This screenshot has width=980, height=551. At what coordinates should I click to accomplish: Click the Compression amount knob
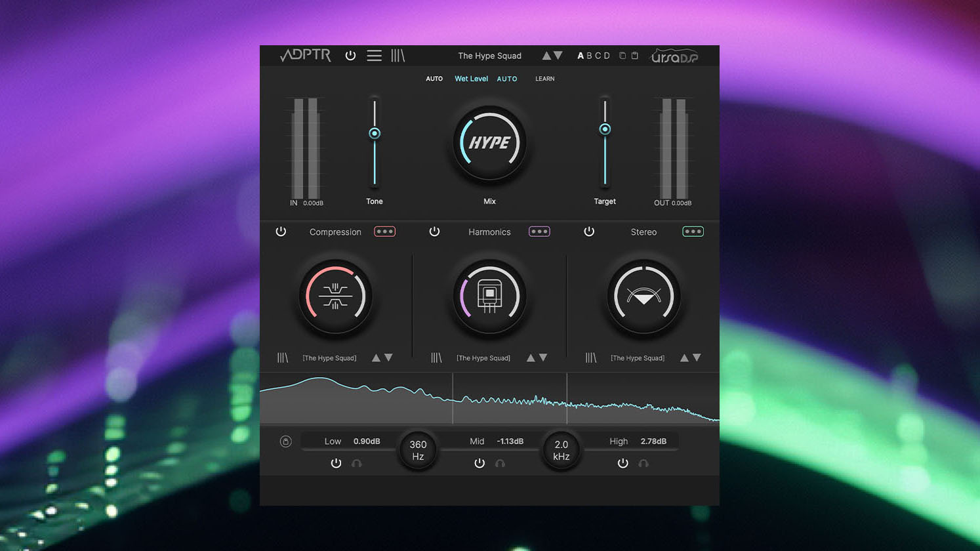[x=335, y=296]
